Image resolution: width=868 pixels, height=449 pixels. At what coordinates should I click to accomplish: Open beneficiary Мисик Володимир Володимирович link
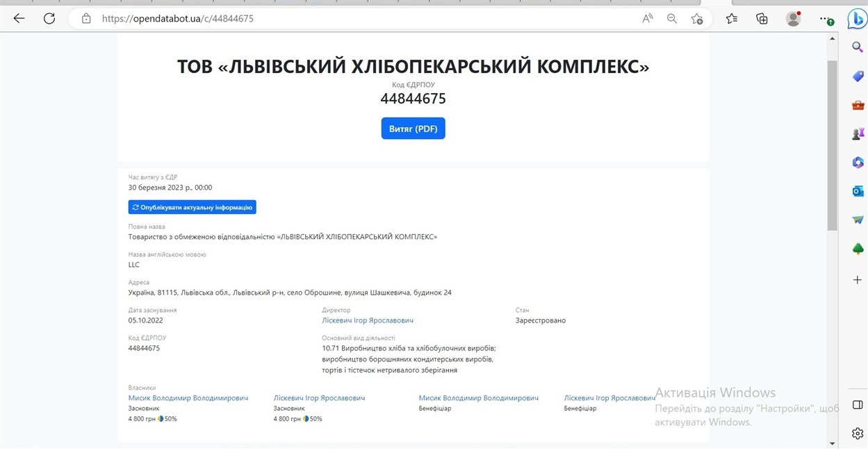pyautogui.click(x=479, y=398)
